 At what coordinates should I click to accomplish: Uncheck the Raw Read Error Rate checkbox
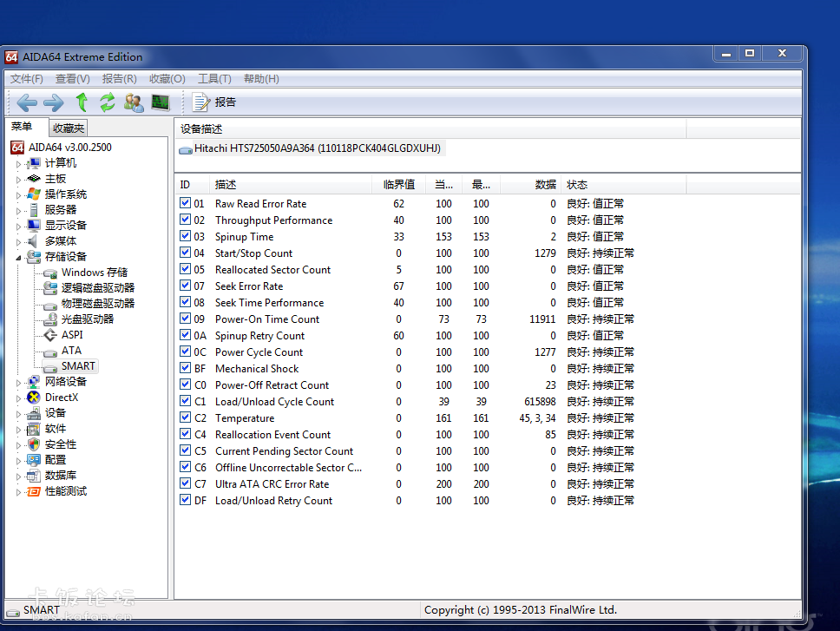pos(186,203)
